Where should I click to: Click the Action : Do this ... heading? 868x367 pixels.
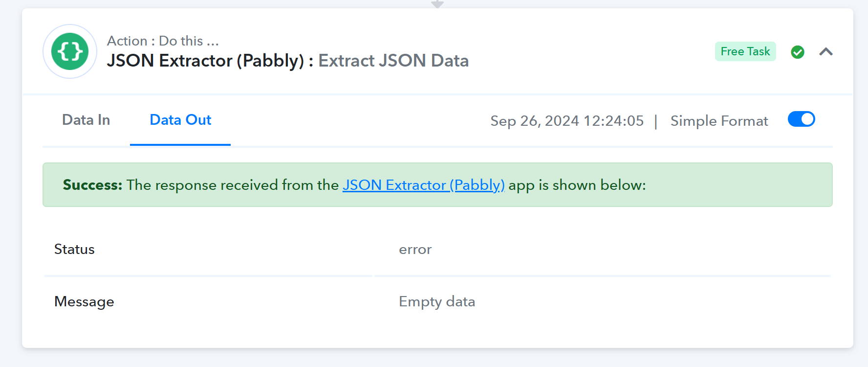163,41
